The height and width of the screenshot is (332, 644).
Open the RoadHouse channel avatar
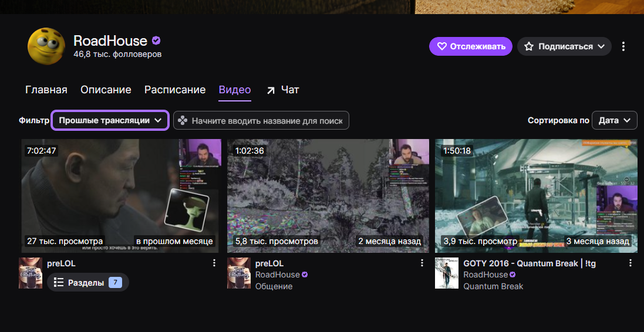click(x=46, y=46)
